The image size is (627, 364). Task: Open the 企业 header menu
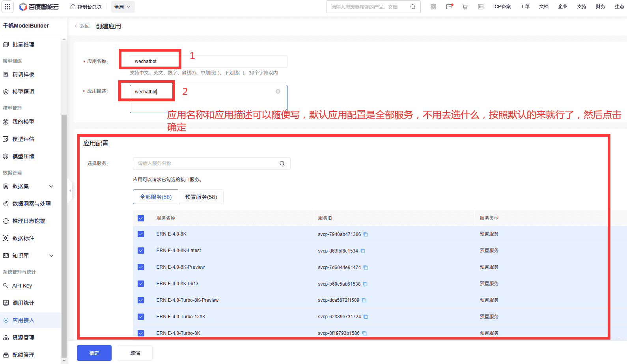click(563, 7)
